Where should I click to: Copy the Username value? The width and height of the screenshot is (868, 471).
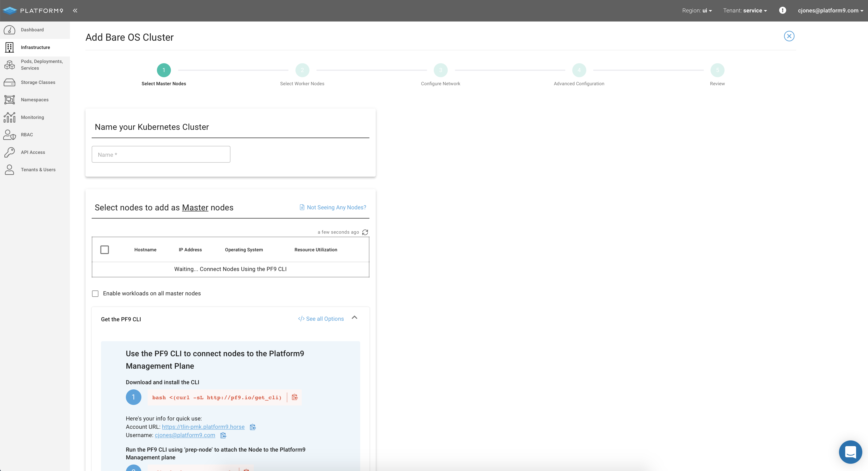click(223, 435)
